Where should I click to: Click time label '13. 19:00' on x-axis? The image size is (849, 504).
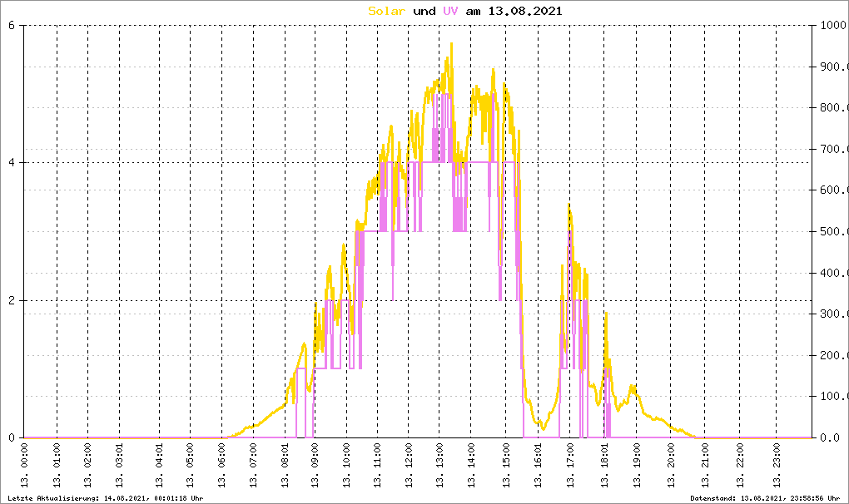pyautogui.click(x=637, y=465)
